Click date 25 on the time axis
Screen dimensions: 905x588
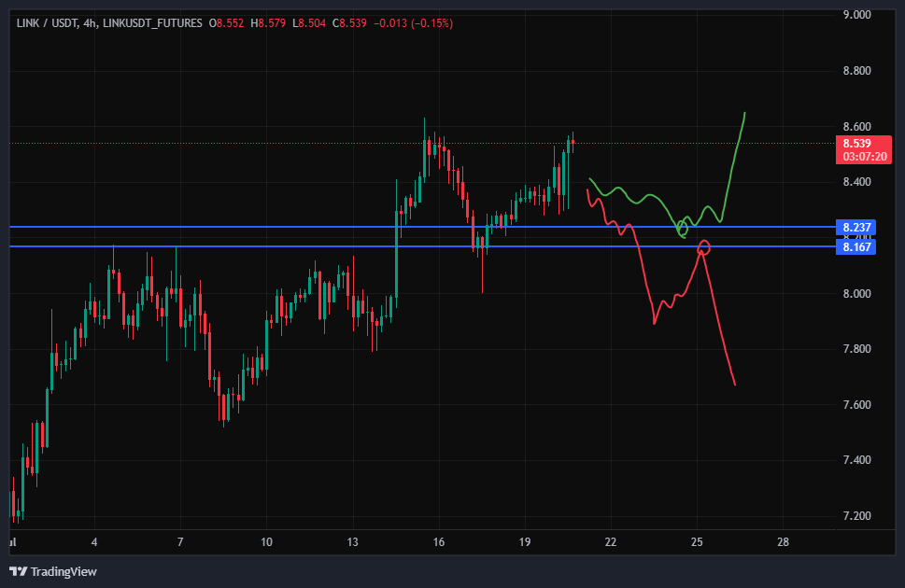(697, 542)
